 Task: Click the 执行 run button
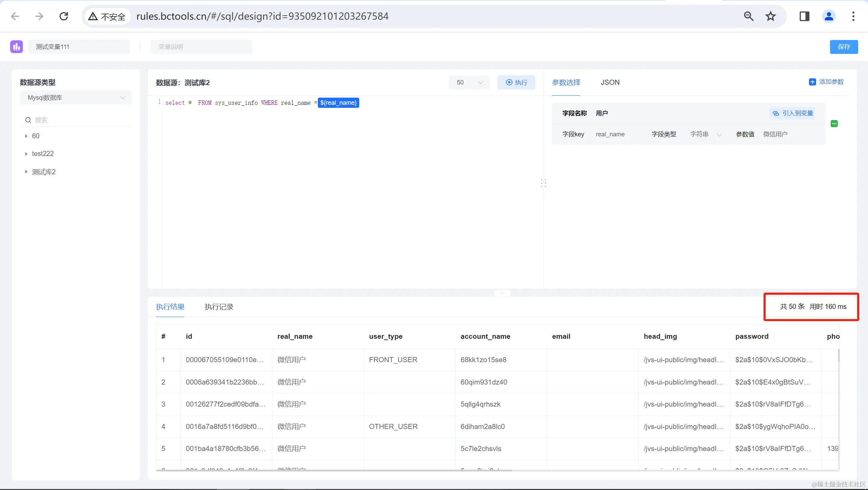click(x=516, y=82)
